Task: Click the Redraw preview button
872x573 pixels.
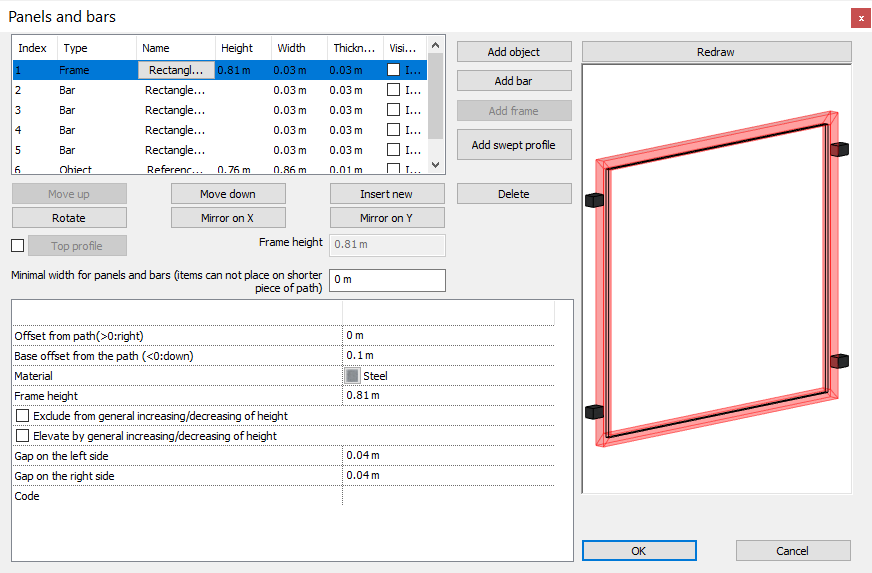Action: (716, 52)
